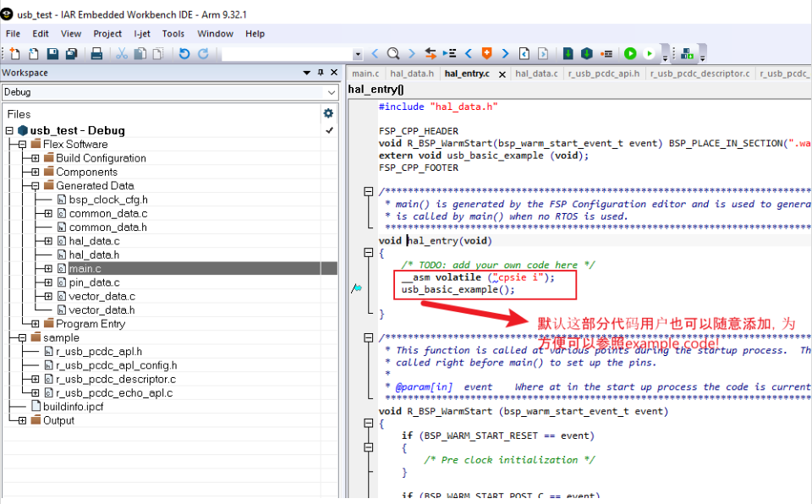Collapse the hal_entry function code fold
The width and height of the screenshot is (812, 504).
(x=369, y=252)
